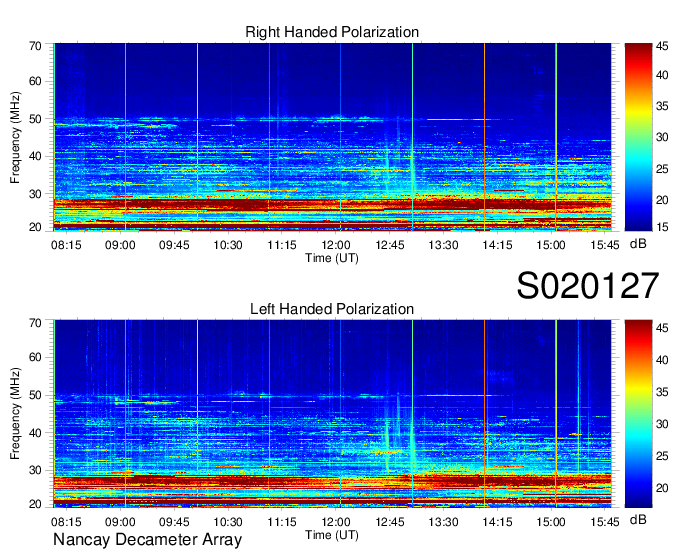Click the 13:30 time tick under Right Handed plot
This screenshot has height=552, width=680.
point(443,245)
